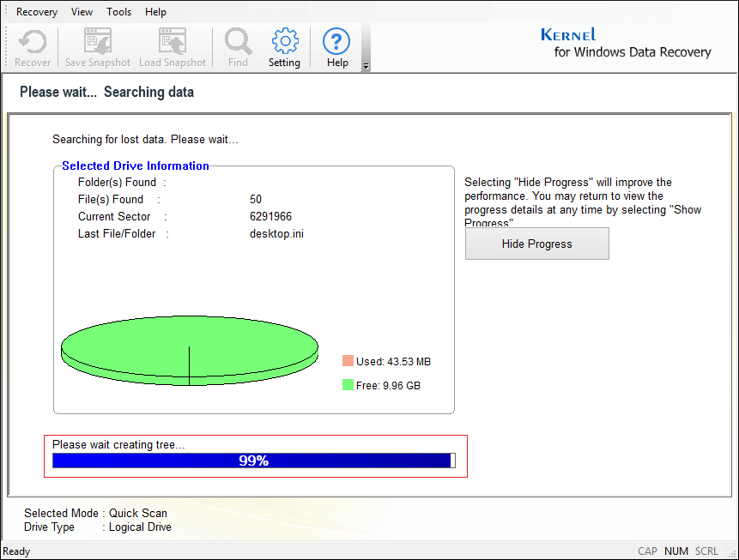Open the Help menu
Image resolution: width=739 pixels, height=560 pixels.
(x=155, y=12)
